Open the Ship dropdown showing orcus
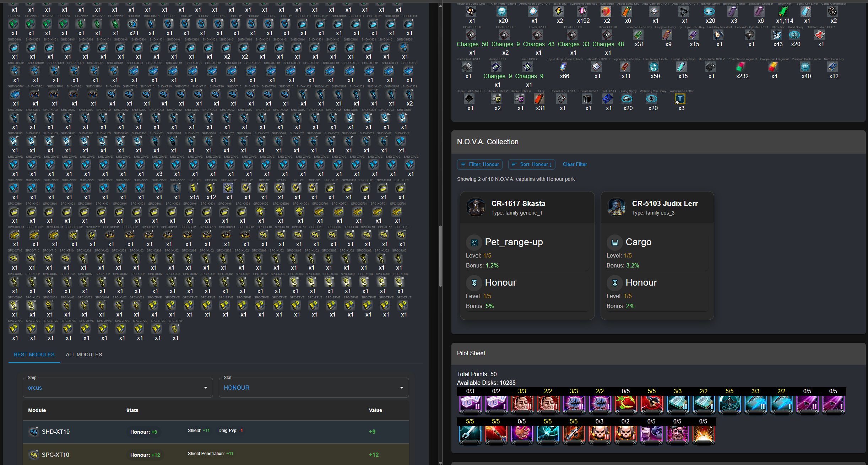The width and height of the screenshot is (868, 465). (118, 388)
